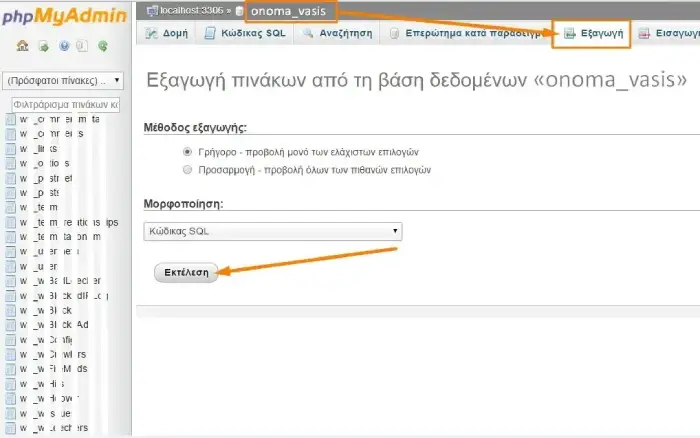The image size is (700, 438).
Task: Click table icon beside wfCrawlers row
Action: pyautogui.click(x=10, y=355)
